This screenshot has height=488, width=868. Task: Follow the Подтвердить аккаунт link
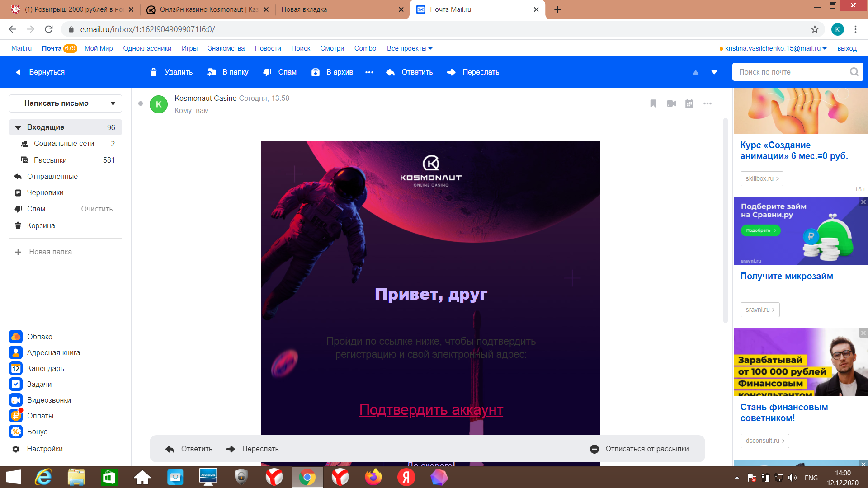[x=430, y=410]
